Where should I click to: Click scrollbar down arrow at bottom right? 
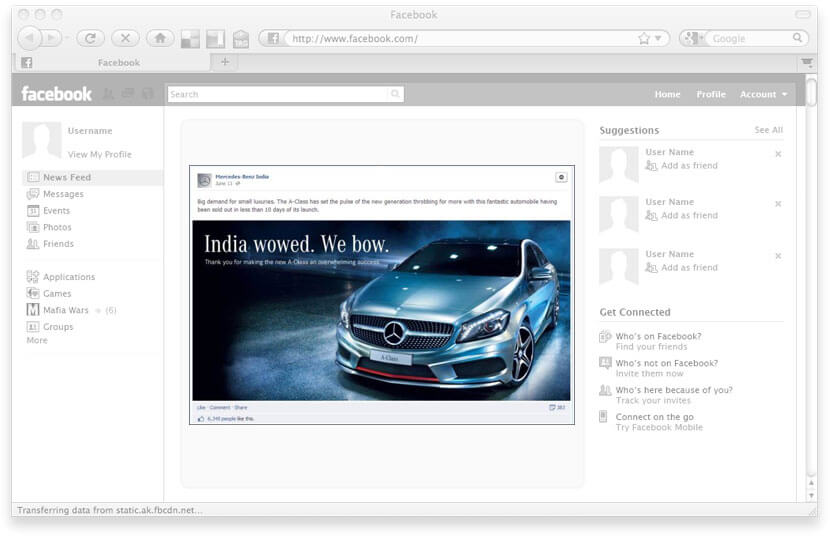811,496
